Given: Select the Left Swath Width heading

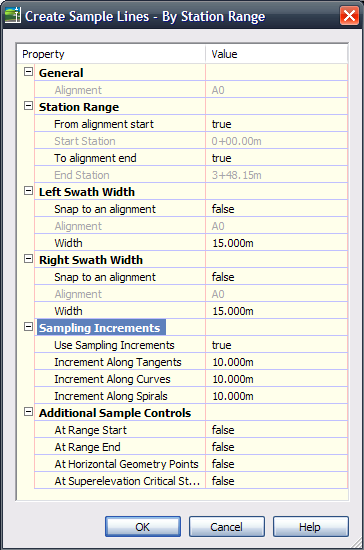Looking at the screenshot, I should tap(87, 192).
